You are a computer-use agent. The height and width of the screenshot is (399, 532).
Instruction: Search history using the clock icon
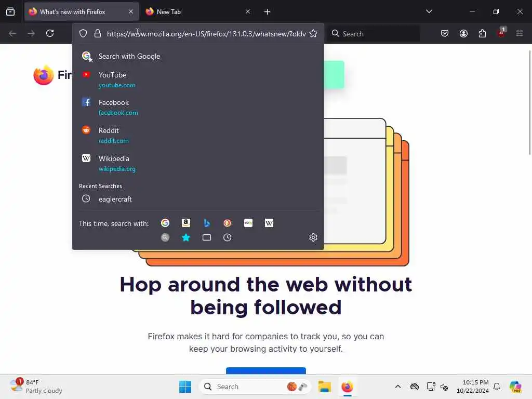tap(228, 237)
